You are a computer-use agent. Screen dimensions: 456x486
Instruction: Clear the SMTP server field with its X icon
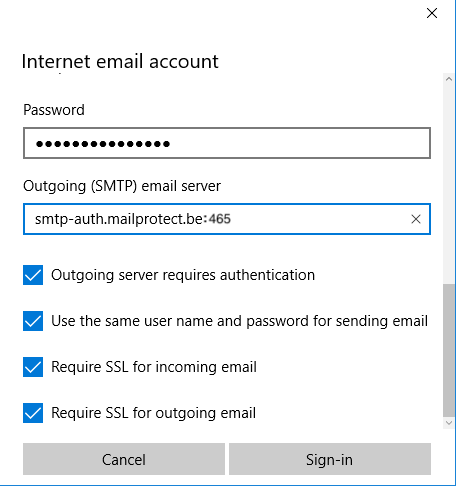coord(416,219)
